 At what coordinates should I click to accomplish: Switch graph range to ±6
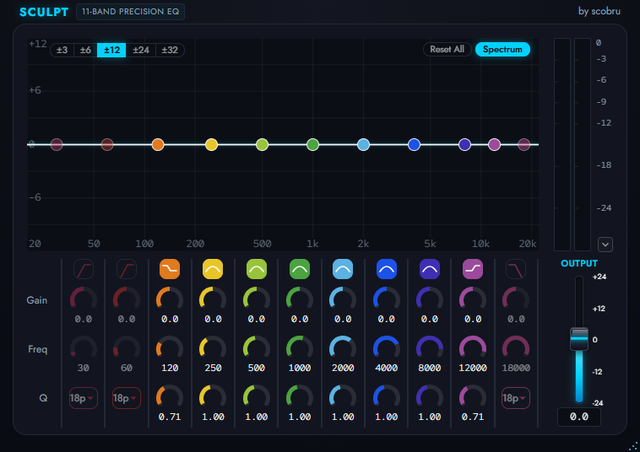click(x=85, y=50)
